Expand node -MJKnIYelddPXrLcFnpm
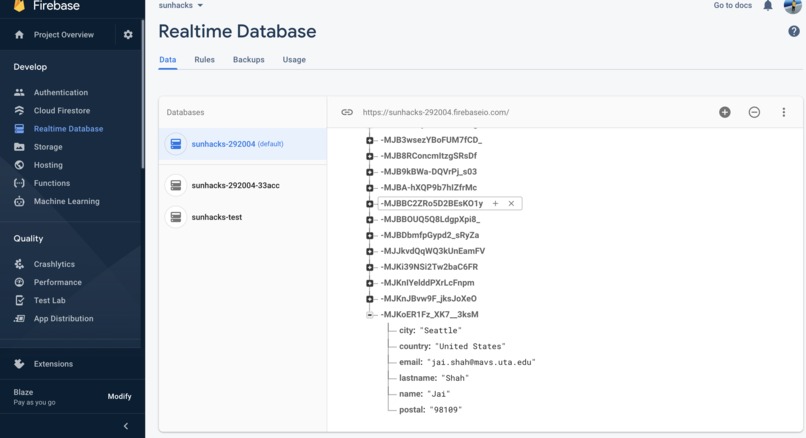Screen dimensions: 806x438 click(370, 283)
